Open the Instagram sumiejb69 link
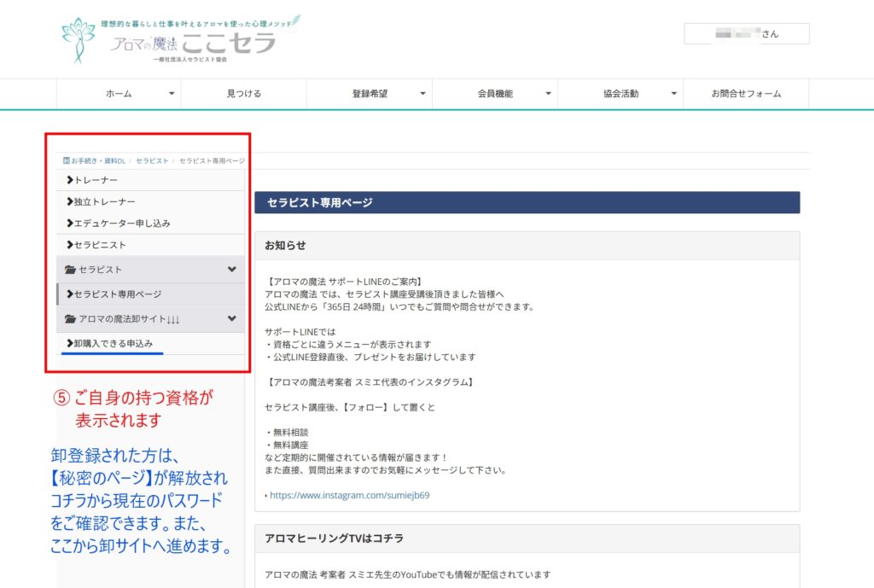This screenshot has height=588, width=874. coord(349,495)
